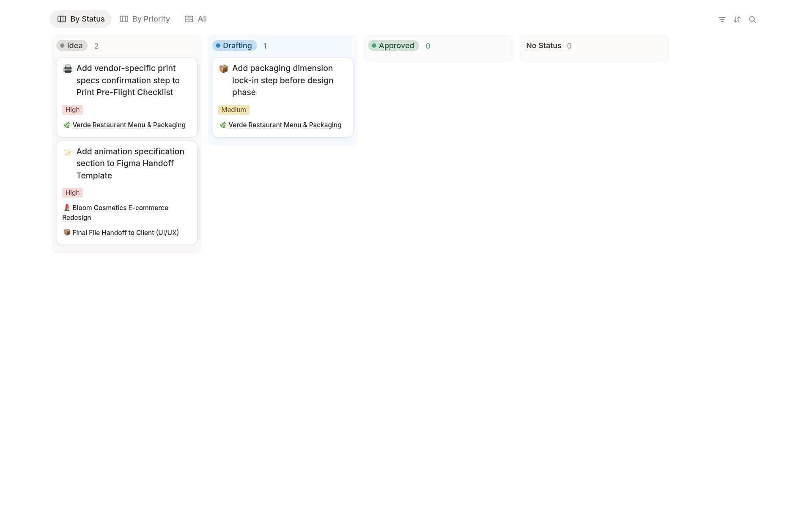
Task: Select the By Status view
Action: (x=80, y=19)
